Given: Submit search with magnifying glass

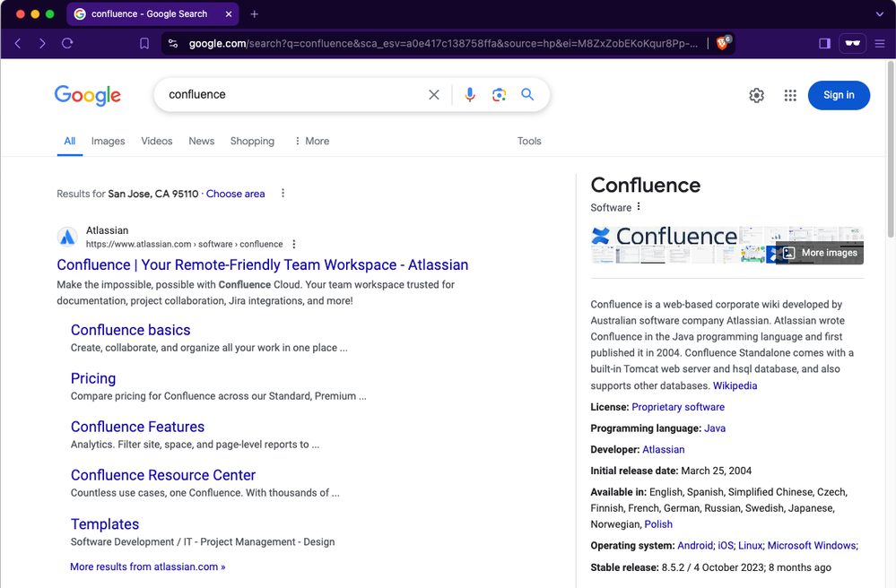Looking at the screenshot, I should [527, 95].
